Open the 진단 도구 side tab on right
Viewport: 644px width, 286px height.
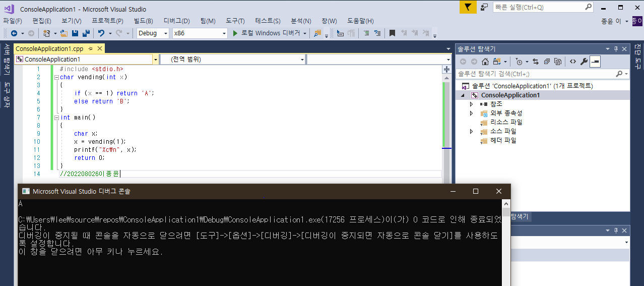[637, 55]
